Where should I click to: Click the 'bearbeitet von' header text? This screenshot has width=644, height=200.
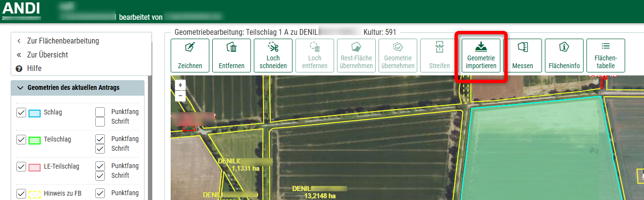(x=140, y=17)
